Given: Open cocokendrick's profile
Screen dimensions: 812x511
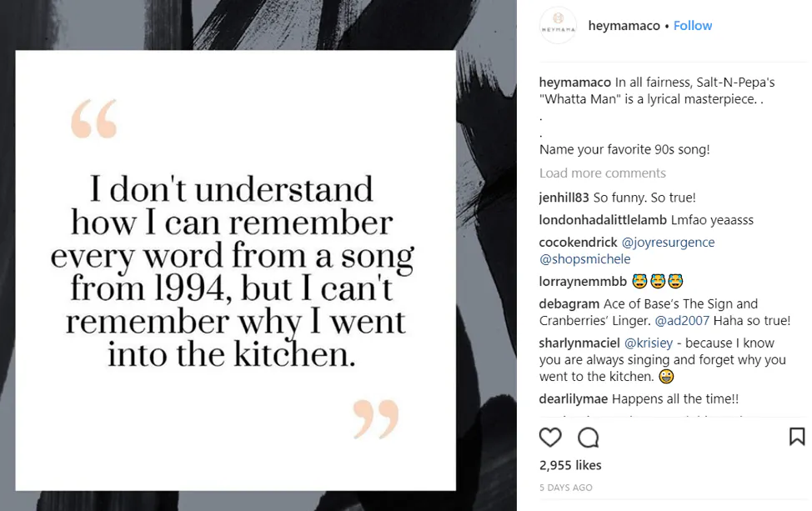Looking at the screenshot, I should 579,243.
